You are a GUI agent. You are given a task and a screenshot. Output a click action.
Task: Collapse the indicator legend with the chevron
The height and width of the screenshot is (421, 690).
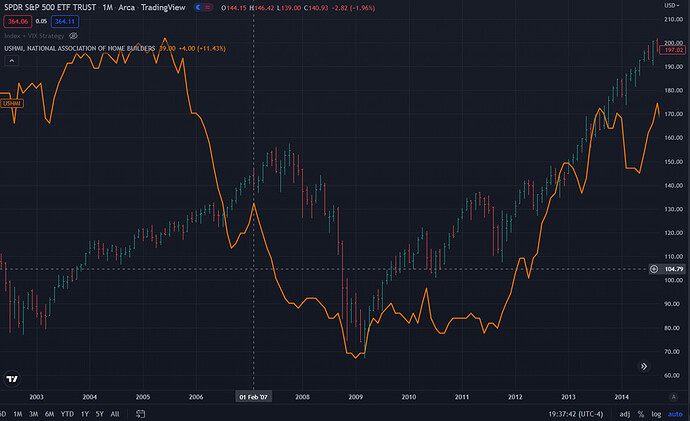[x=12, y=61]
